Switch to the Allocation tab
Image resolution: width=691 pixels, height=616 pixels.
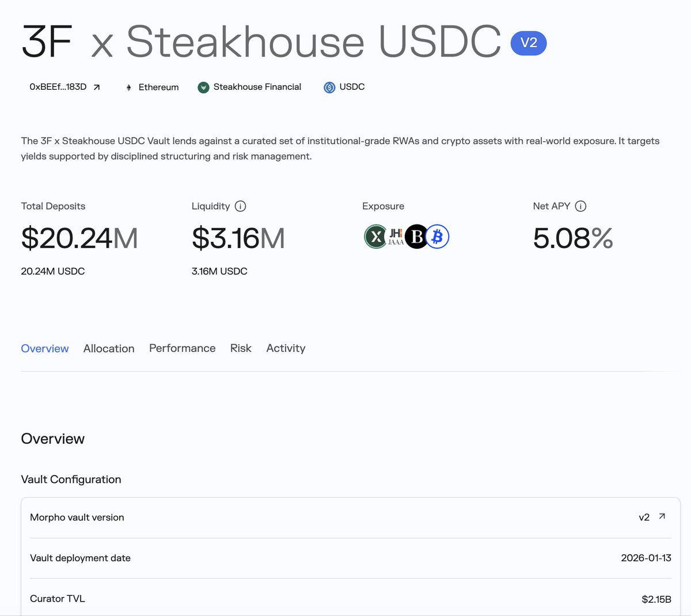coord(109,348)
